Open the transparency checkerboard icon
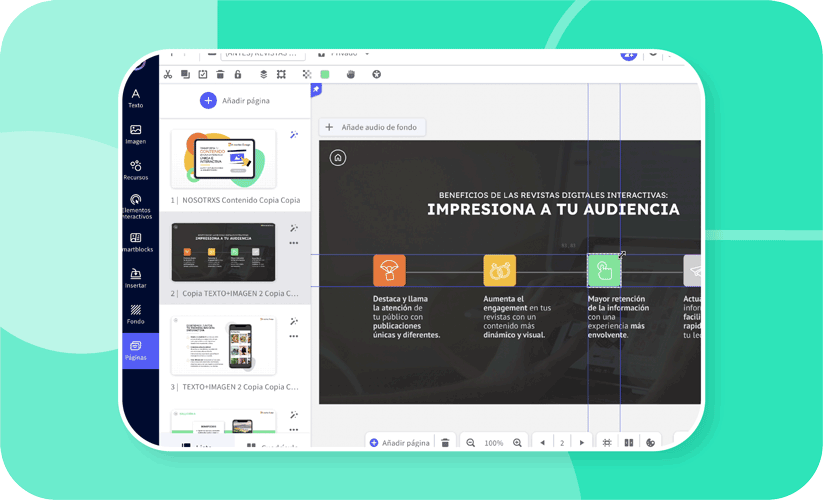823x500 pixels. (307, 75)
